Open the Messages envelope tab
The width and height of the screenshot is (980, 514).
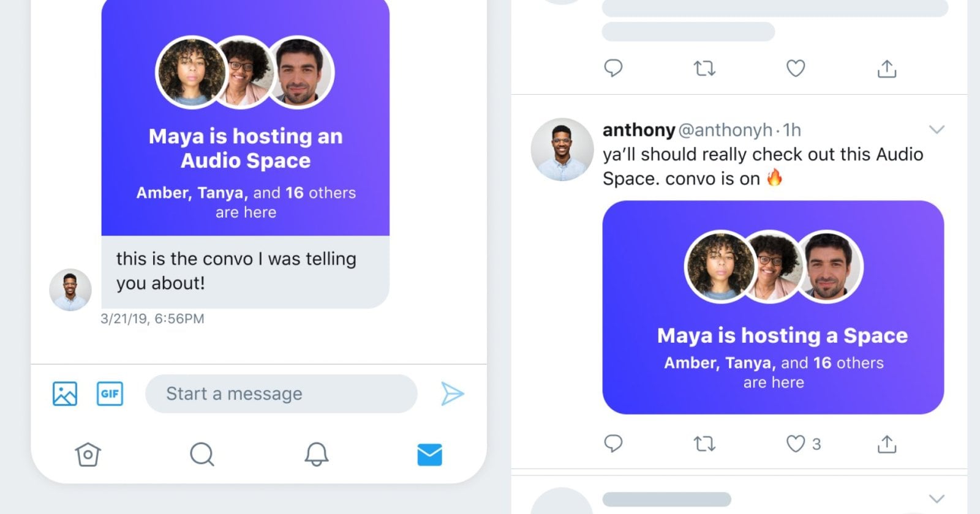coord(429,455)
